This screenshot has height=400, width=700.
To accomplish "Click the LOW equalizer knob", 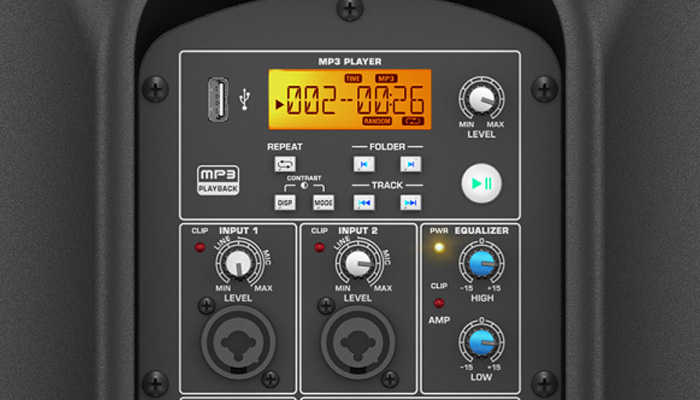I will click(x=481, y=342).
